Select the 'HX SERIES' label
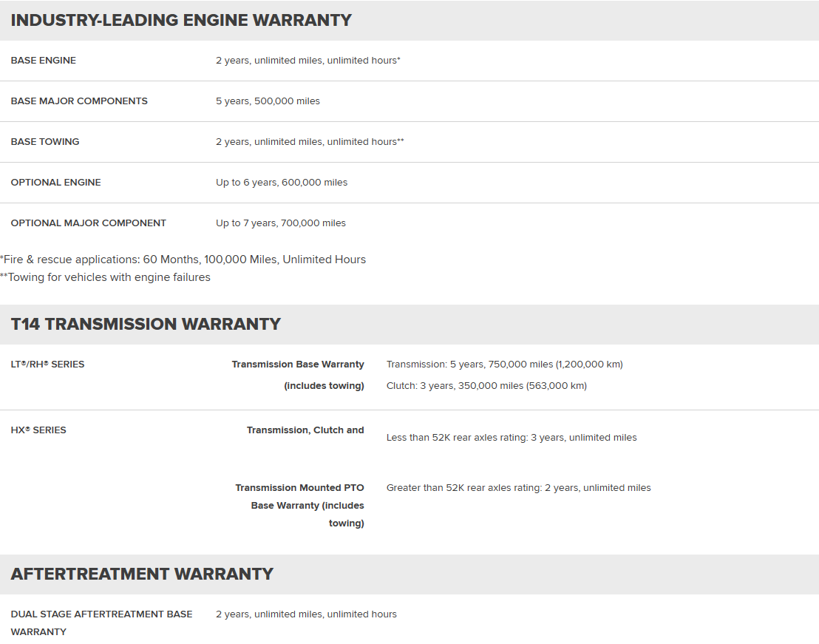819x644 pixels. click(x=38, y=430)
